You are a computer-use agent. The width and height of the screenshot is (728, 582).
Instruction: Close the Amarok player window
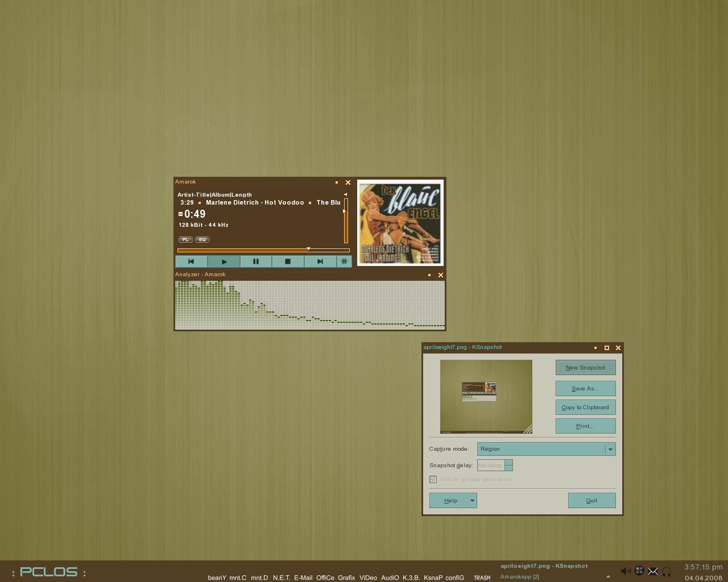tap(348, 182)
